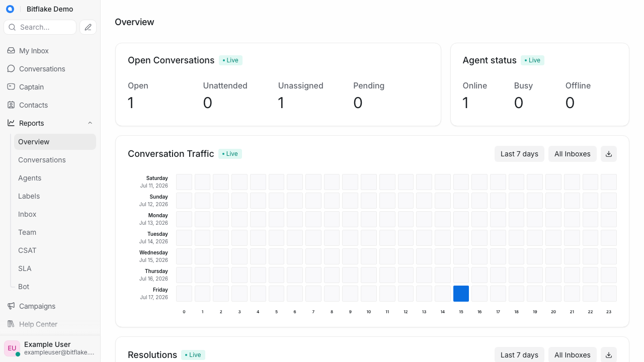Screen dimensions: 644x362
Task: Click the Saturday Jul 11, 2026 row label
Action: pos(153,182)
